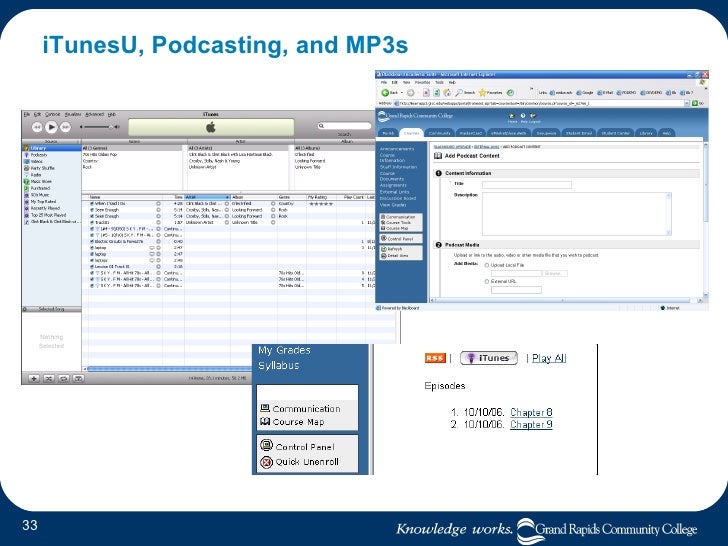The height and width of the screenshot is (546, 728).
Task: Click the browser address bar URL
Action: tap(539, 103)
